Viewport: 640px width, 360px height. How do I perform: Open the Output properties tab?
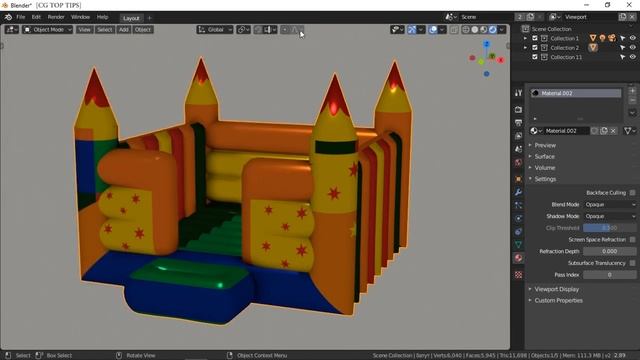(518, 122)
